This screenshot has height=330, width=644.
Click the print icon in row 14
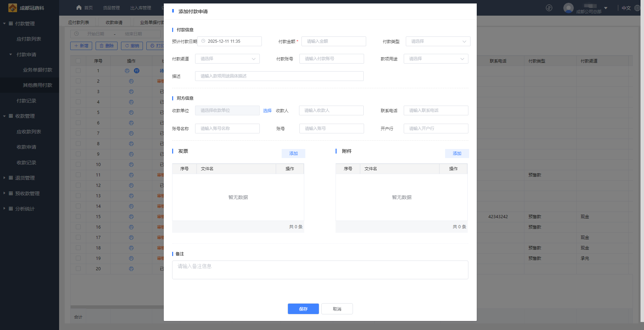click(x=131, y=206)
